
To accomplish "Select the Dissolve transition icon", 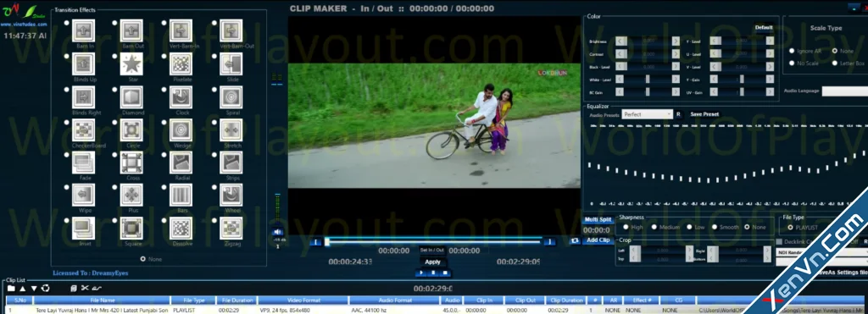I will click(181, 229).
